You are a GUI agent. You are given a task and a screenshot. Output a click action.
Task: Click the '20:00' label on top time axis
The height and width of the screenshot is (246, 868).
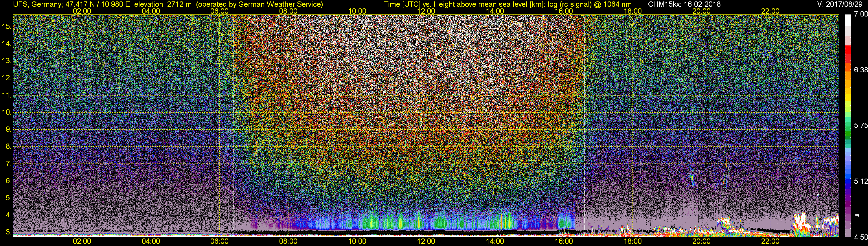click(702, 11)
